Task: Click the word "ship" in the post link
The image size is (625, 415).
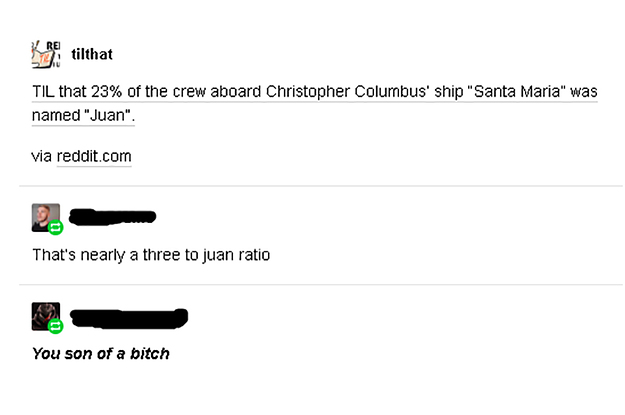Action: click(x=443, y=92)
